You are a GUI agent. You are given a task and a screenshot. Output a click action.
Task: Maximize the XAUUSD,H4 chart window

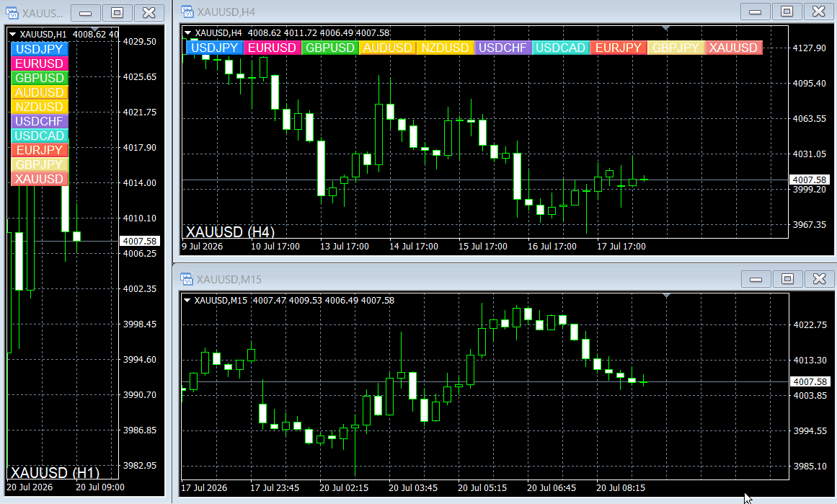coord(787,12)
